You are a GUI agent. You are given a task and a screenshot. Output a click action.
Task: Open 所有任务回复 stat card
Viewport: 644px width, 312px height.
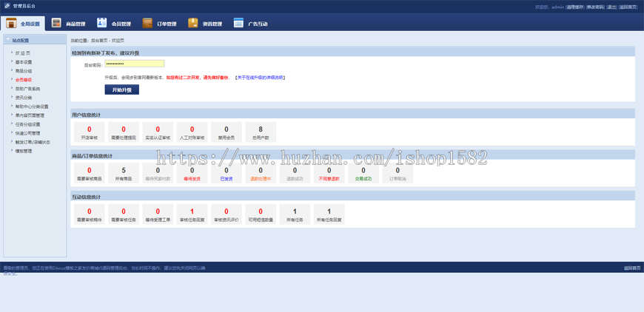point(329,214)
